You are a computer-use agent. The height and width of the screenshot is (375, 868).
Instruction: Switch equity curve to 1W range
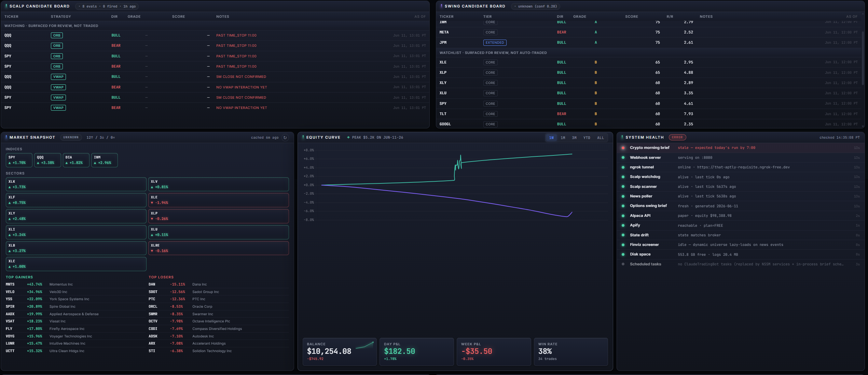tap(551, 138)
